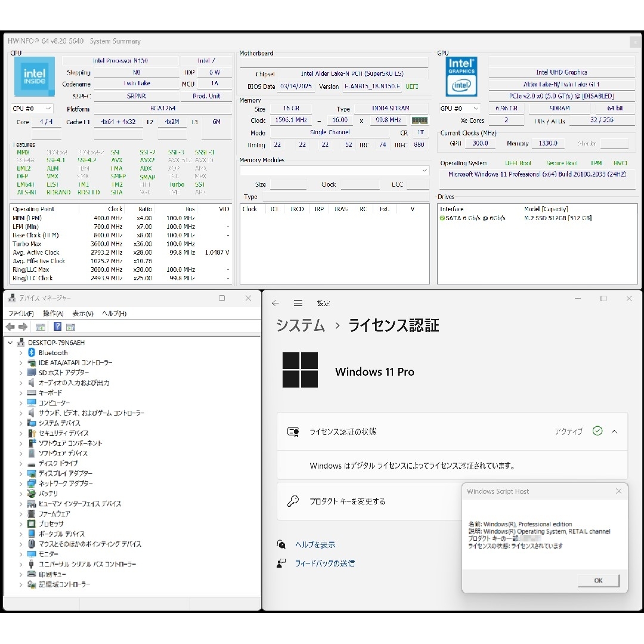Expand the ディスク ドライブ node
The height and width of the screenshot is (644, 644).
tap(20, 463)
